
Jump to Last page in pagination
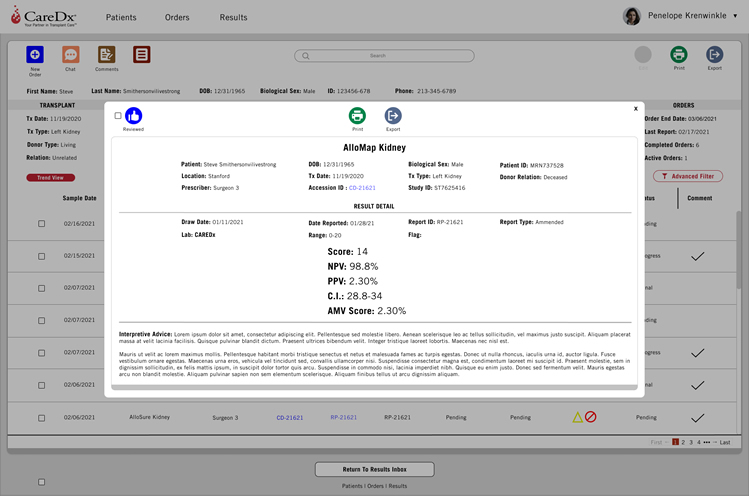coord(725,442)
